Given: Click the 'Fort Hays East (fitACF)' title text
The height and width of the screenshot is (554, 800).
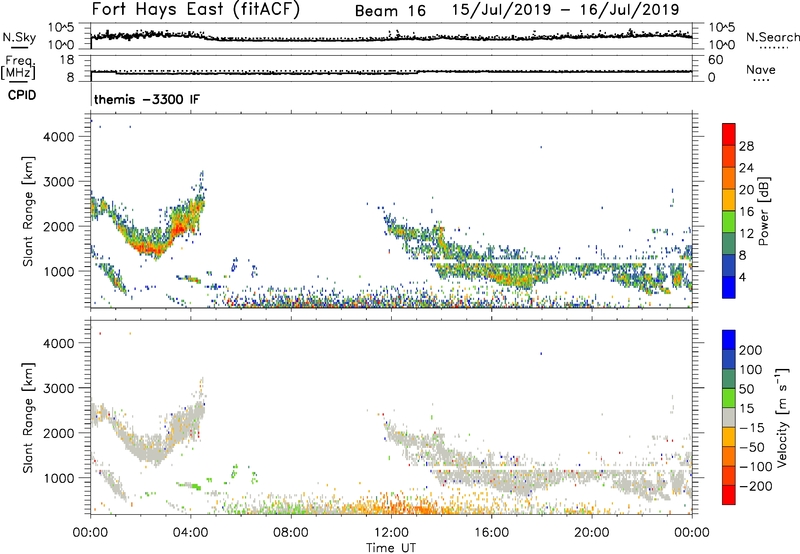Looking at the screenshot, I should [x=195, y=10].
